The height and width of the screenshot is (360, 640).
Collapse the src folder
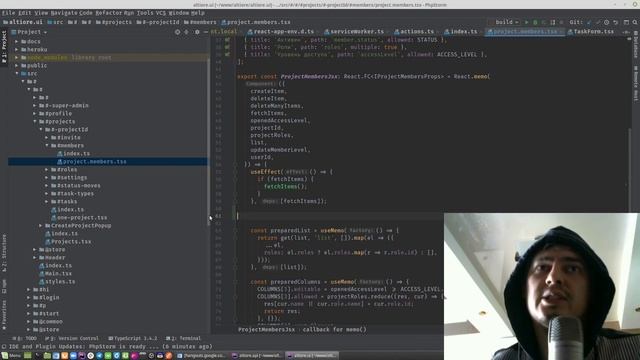(x=17, y=73)
